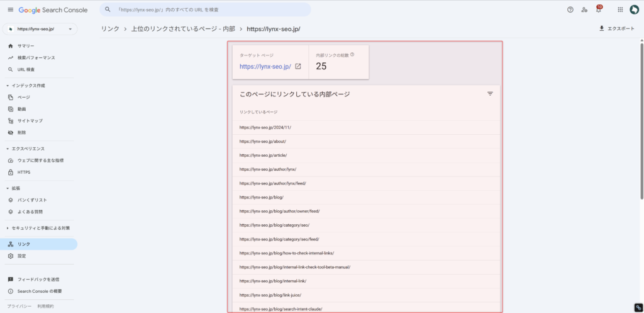
Task: Select 検索パフォーマンス in the sidebar
Action: 36,58
